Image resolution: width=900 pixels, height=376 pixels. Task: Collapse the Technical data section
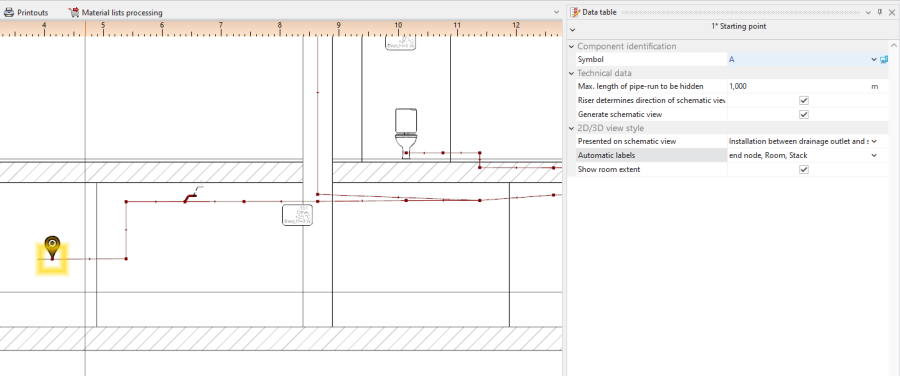(572, 73)
